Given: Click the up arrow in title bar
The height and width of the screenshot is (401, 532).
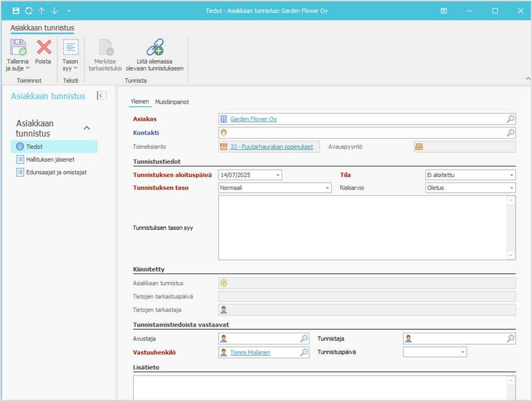Looking at the screenshot, I should (x=42, y=11).
